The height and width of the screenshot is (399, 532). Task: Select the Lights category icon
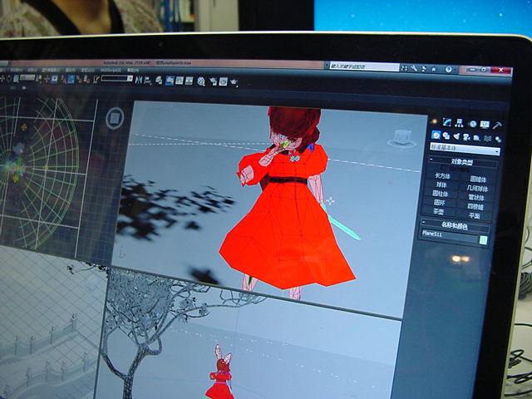coord(456,136)
